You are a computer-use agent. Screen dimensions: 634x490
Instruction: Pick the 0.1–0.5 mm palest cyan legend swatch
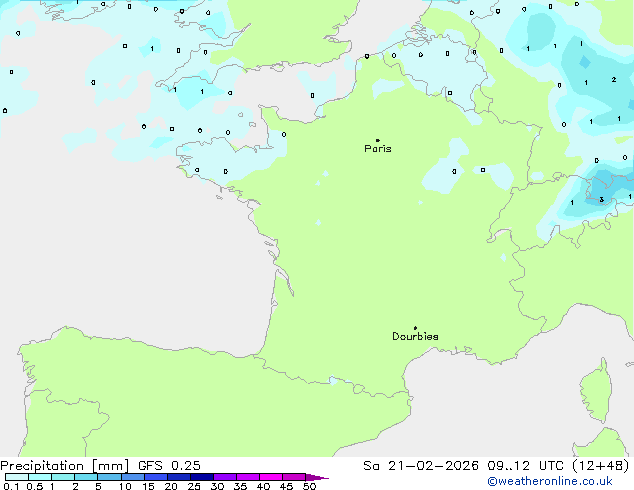click(17, 477)
